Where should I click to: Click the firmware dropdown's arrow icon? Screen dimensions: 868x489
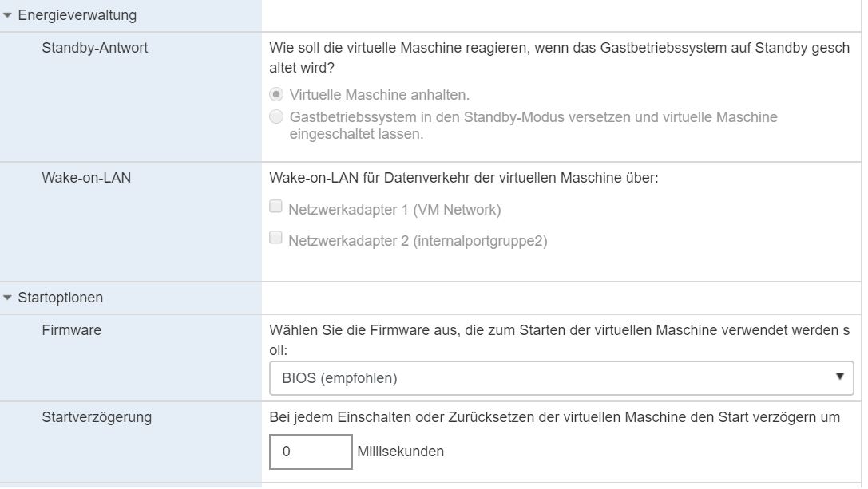pyautogui.click(x=839, y=377)
